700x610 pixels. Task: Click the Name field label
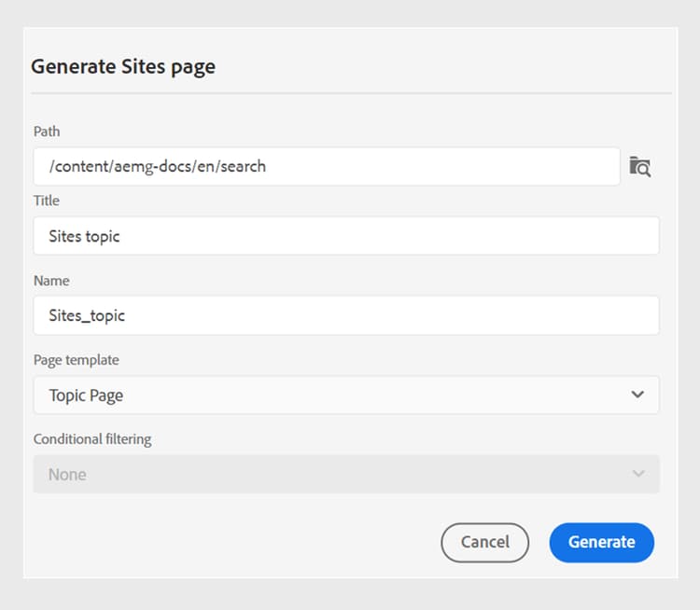[51, 280]
